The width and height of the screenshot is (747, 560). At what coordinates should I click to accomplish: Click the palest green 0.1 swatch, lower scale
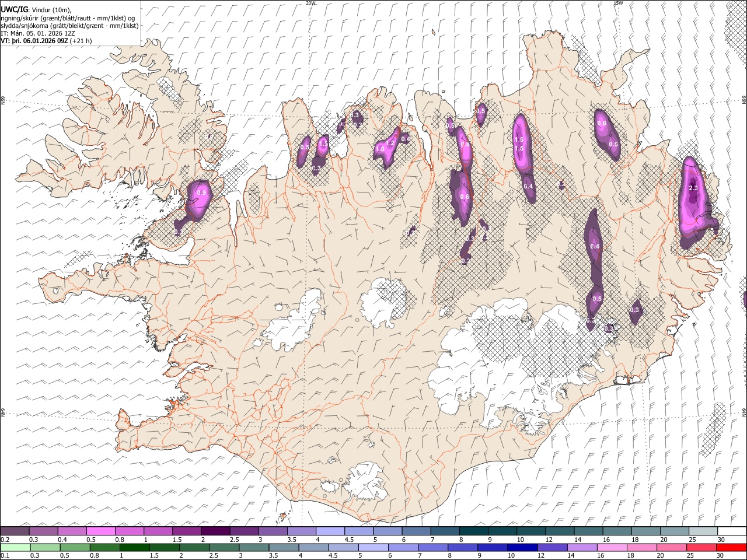[x=15, y=547]
